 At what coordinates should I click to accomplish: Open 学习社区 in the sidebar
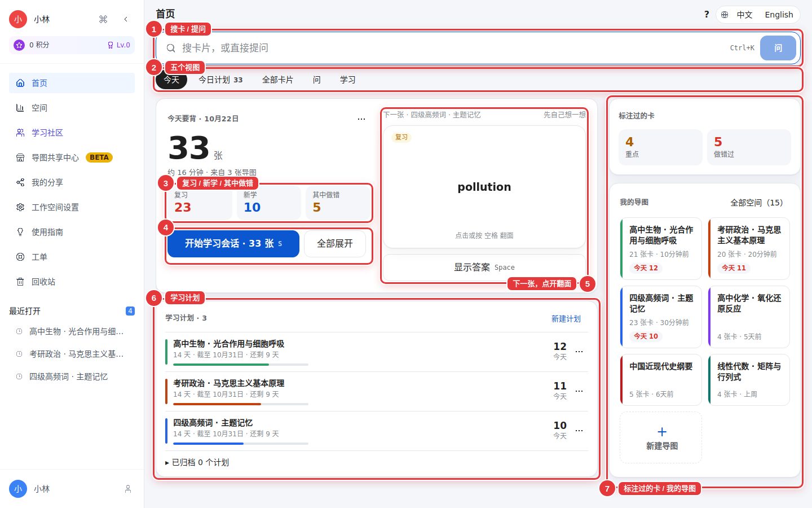coord(72,133)
